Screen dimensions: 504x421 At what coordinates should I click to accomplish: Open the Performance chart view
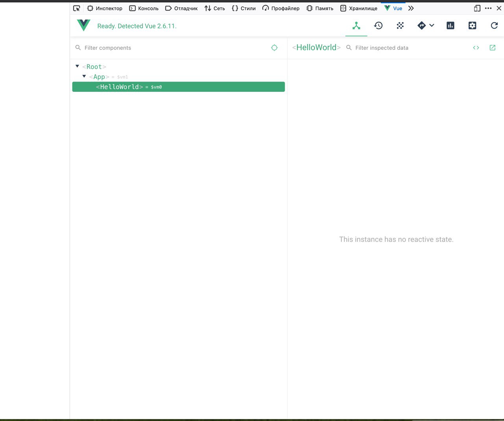coord(450,26)
